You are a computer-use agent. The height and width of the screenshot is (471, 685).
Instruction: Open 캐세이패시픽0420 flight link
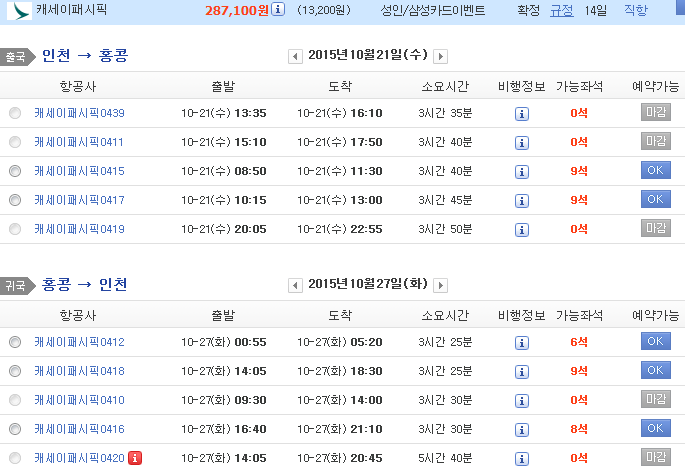[x=80, y=458]
